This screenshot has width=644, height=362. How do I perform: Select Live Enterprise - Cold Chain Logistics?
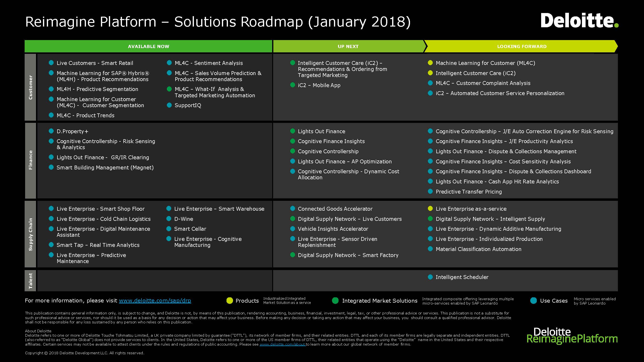(x=104, y=219)
